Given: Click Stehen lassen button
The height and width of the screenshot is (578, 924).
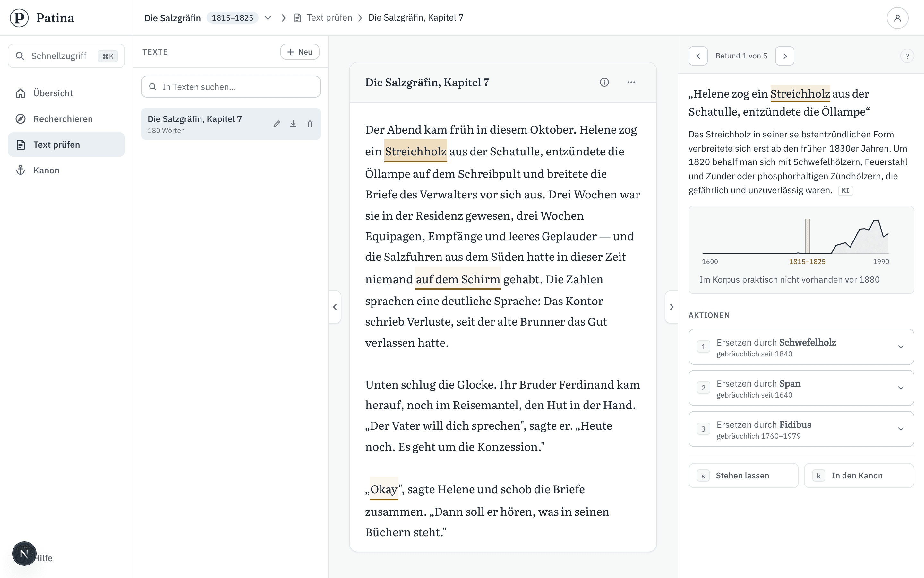Looking at the screenshot, I should coord(743,476).
